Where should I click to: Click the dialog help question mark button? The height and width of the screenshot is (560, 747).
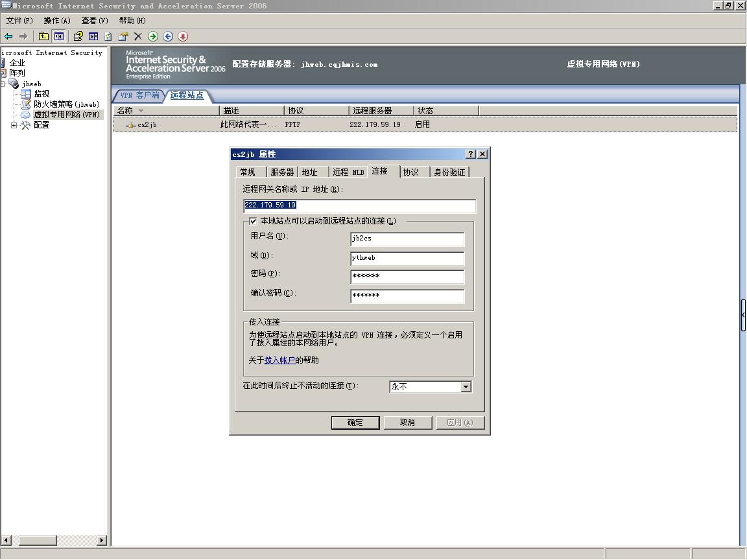pyautogui.click(x=471, y=154)
